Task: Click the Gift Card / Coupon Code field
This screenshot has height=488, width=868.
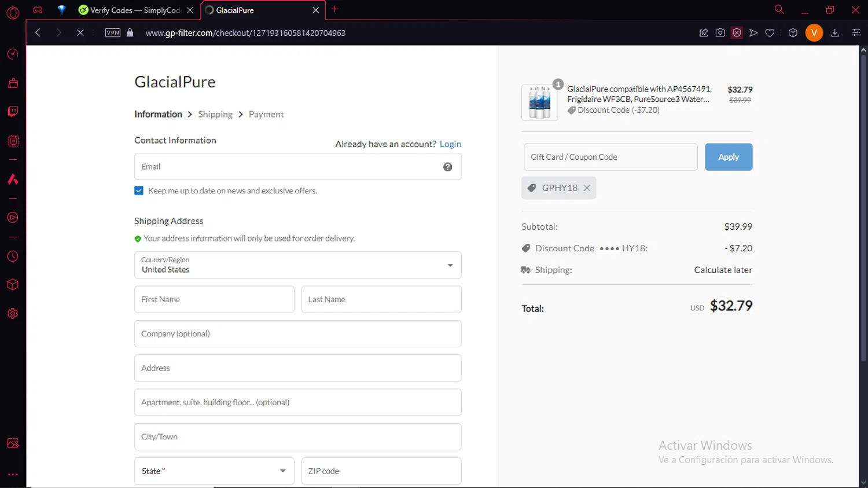Action: (x=610, y=157)
